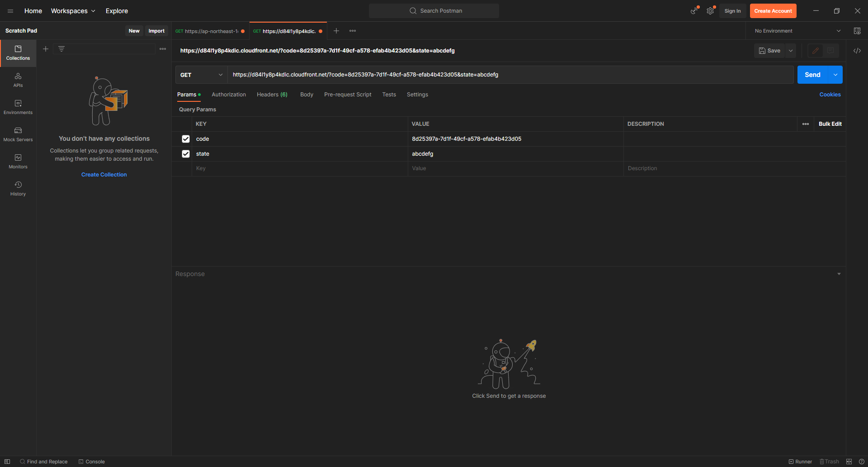This screenshot has width=868, height=467.
Task: Open the settings gear icon
Action: 710,11
